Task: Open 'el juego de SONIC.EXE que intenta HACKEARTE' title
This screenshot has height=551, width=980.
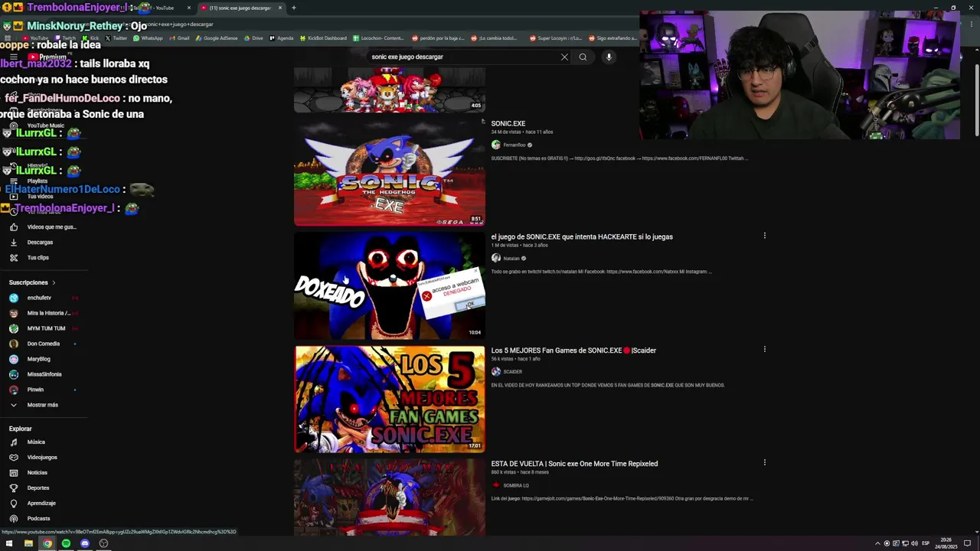Action: click(582, 236)
